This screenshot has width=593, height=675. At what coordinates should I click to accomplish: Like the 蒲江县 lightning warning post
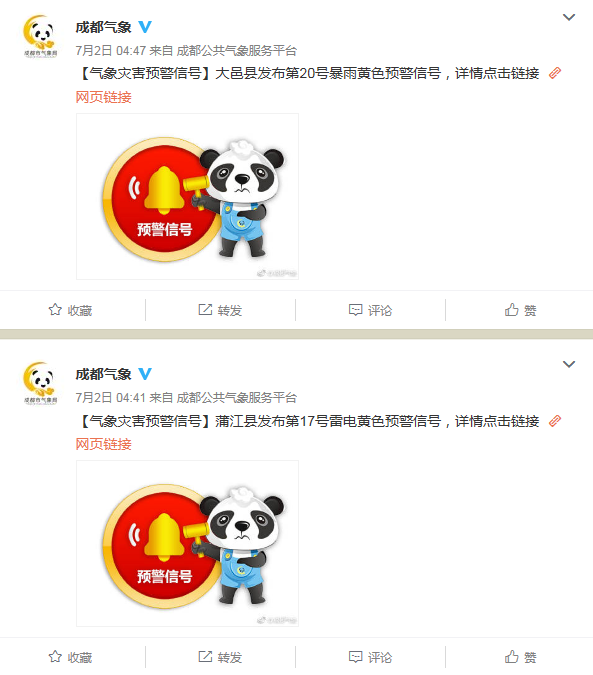521,657
